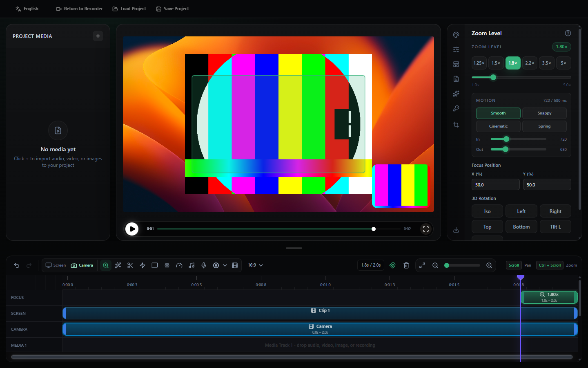Screen dimensions: 588x368
Task: Click Return to Recorder
Action: tap(79, 9)
